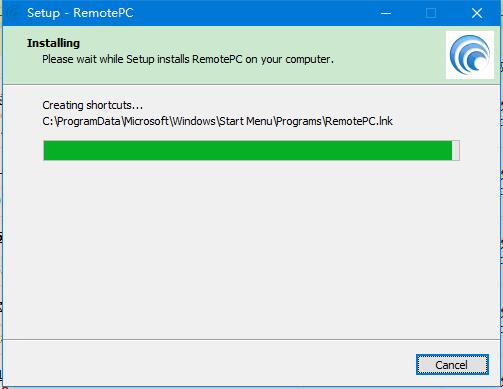The height and width of the screenshot is (389, 503).
Task: Click the Microsoft folder in path
Action: pyautogui.click(x=146, y=121)
